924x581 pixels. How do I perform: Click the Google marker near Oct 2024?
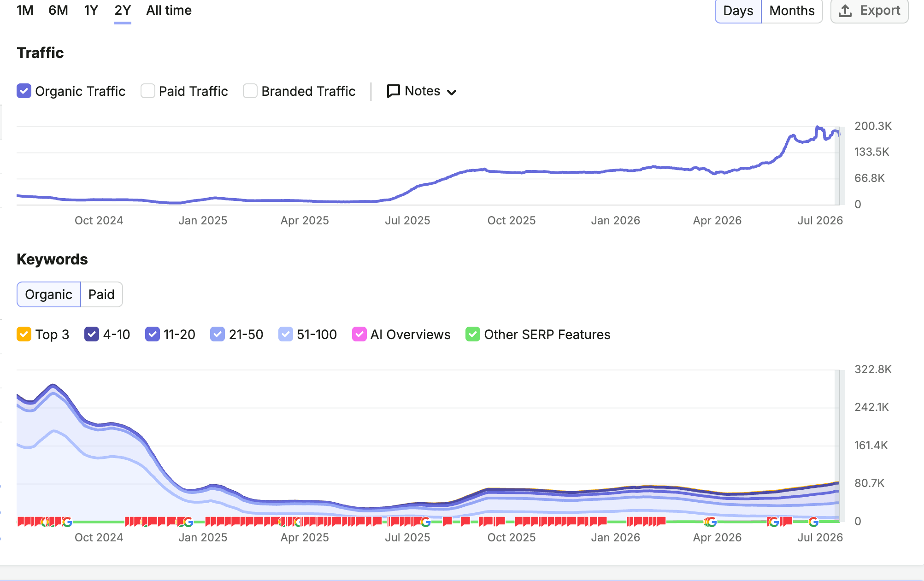[67, 522]
